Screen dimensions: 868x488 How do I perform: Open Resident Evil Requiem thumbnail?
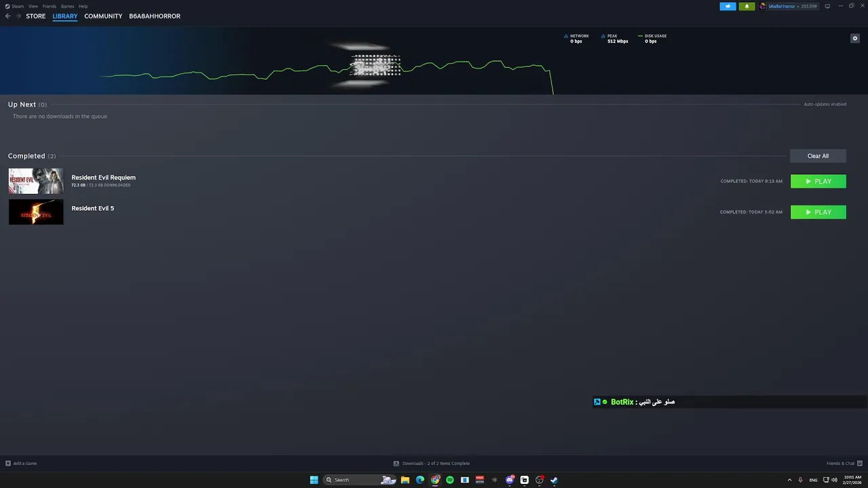36,181
